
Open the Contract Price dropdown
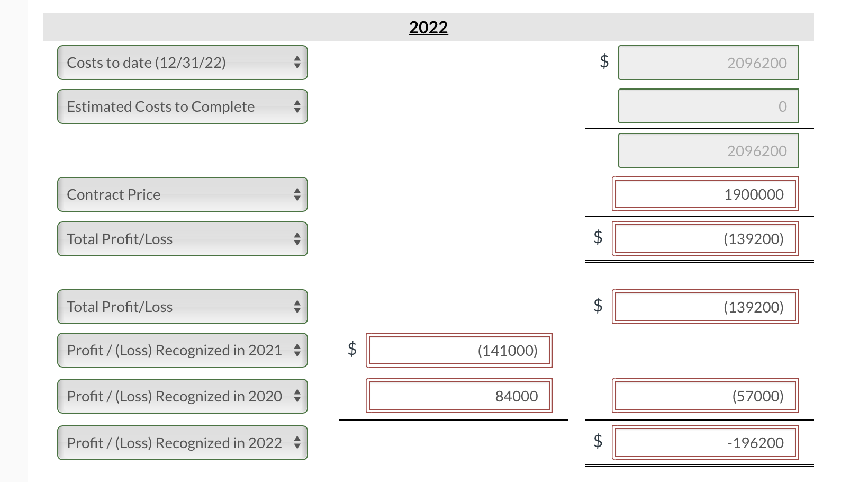(183, 194)
